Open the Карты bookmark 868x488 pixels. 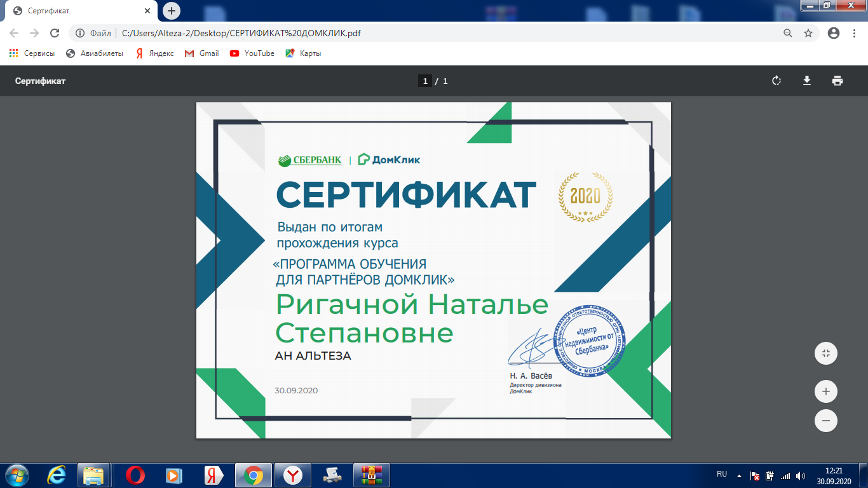[x=303, y=53]
